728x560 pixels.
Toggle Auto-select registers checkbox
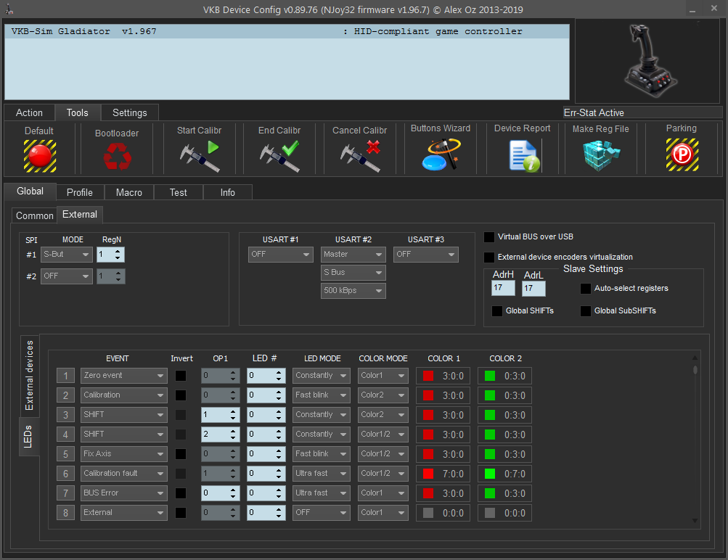pyautogui.click(x=586, y=289)
